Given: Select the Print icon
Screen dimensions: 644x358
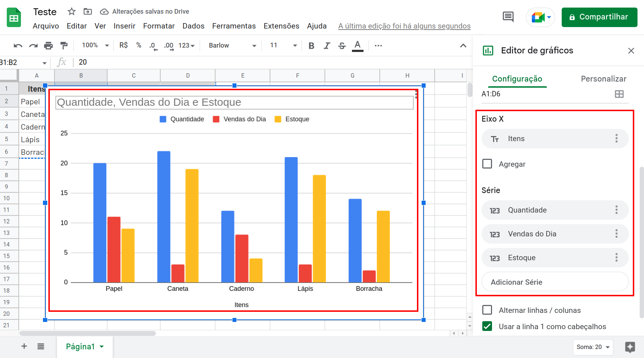Looking at the screenshot, I should (49, 45).
